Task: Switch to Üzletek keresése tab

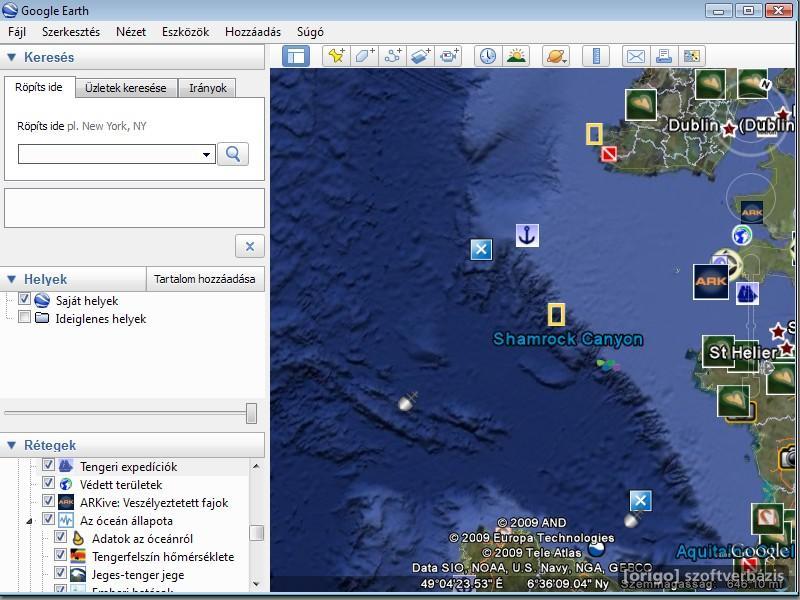Action: click(126, 88)
